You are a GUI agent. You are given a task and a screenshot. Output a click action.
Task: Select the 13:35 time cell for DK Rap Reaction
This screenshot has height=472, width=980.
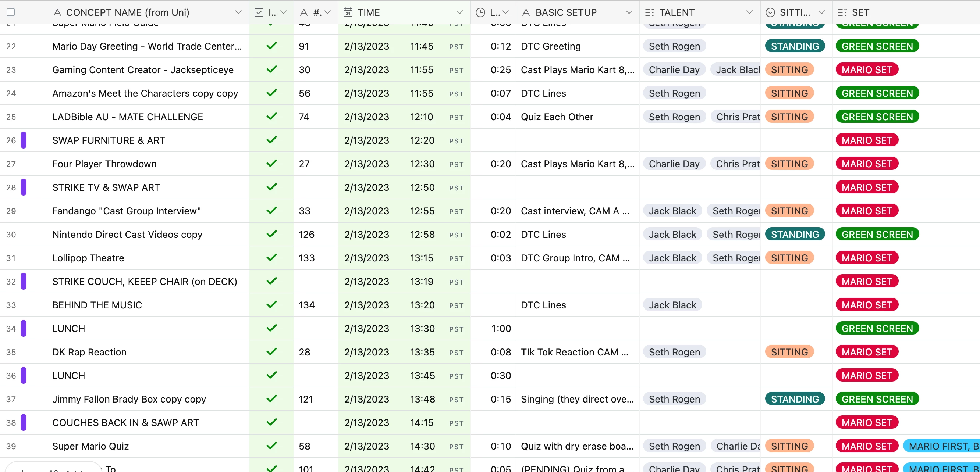422,352
